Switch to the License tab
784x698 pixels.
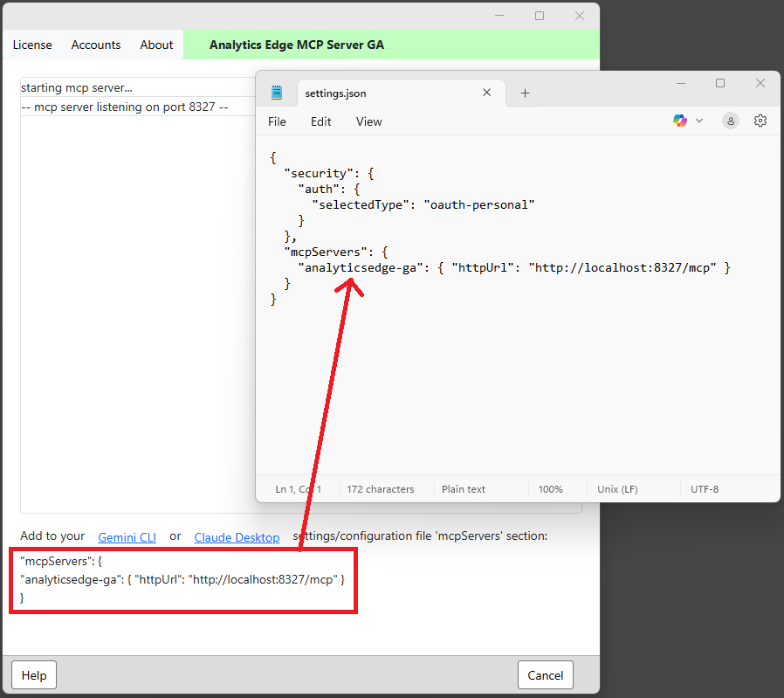(32, 45)
